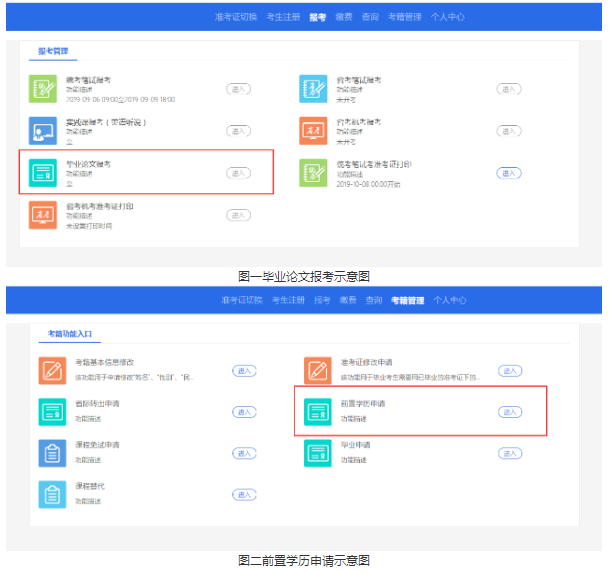Click the teal 前置学历申请 certificate icon
Image resolution: width=609 pixels, height=573 pixels.
tap(318, 412)
